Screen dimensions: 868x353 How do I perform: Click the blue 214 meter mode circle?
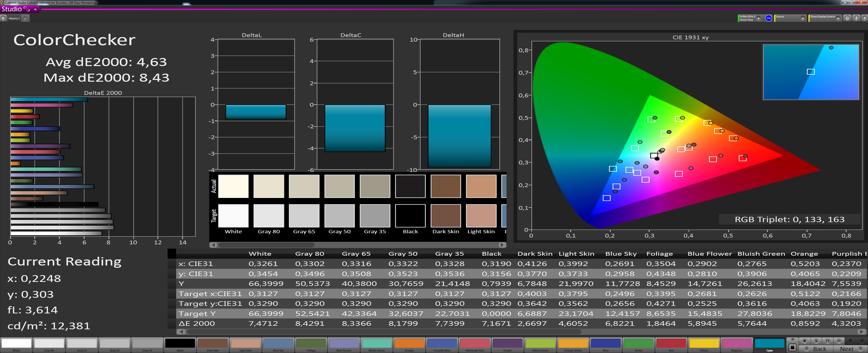769,18
